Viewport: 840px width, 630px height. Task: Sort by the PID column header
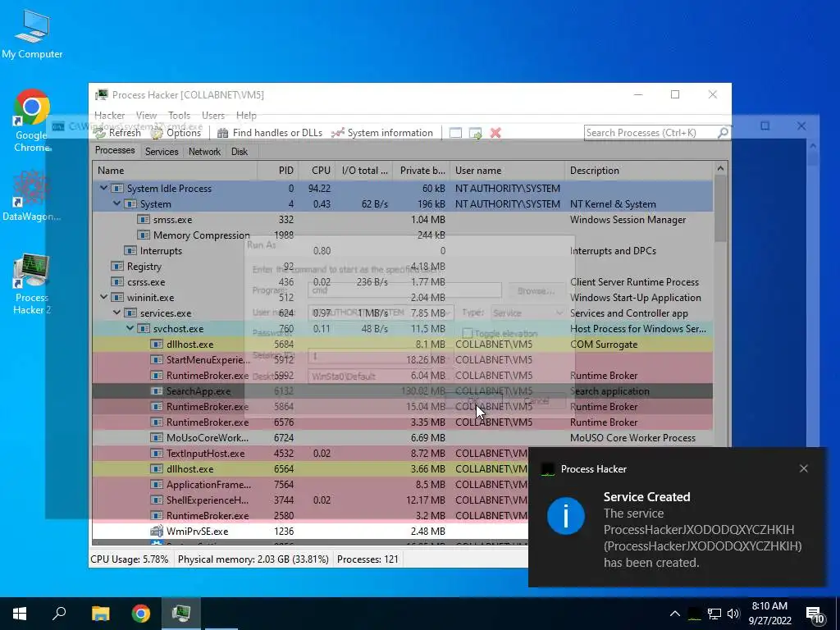pyautogui.click(x=277, y=171)
